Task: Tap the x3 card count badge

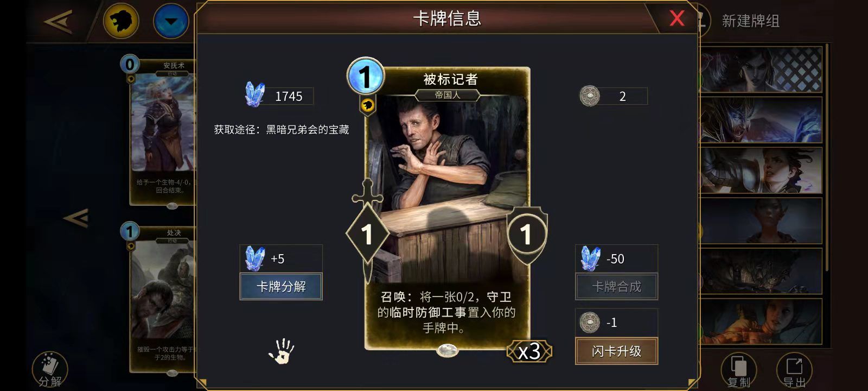Action: tap(529, 351)
